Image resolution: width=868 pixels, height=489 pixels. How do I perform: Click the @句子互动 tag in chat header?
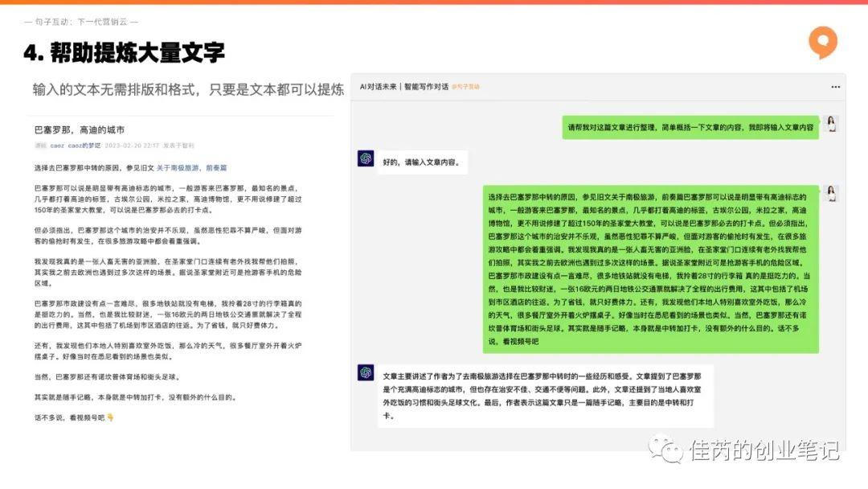coord(465,87)
